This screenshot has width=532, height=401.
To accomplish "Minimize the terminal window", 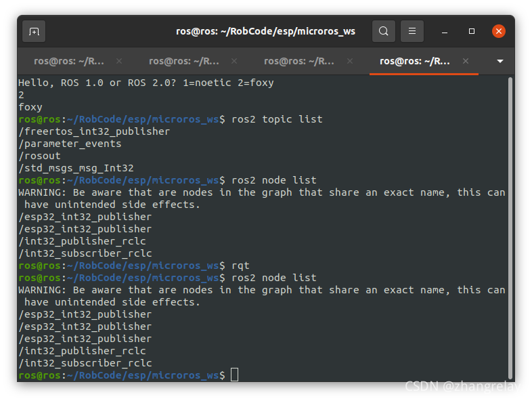I will click(x=445, y=32).
